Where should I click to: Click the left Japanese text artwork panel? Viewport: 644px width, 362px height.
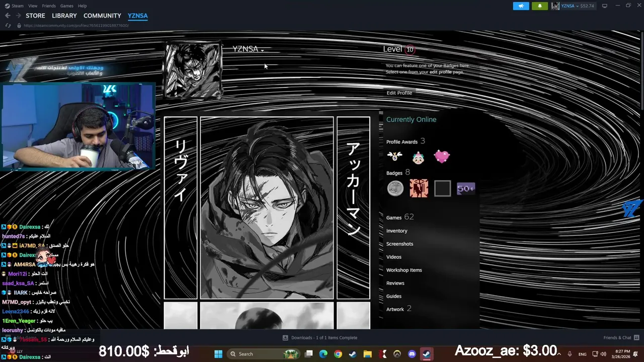181,208
